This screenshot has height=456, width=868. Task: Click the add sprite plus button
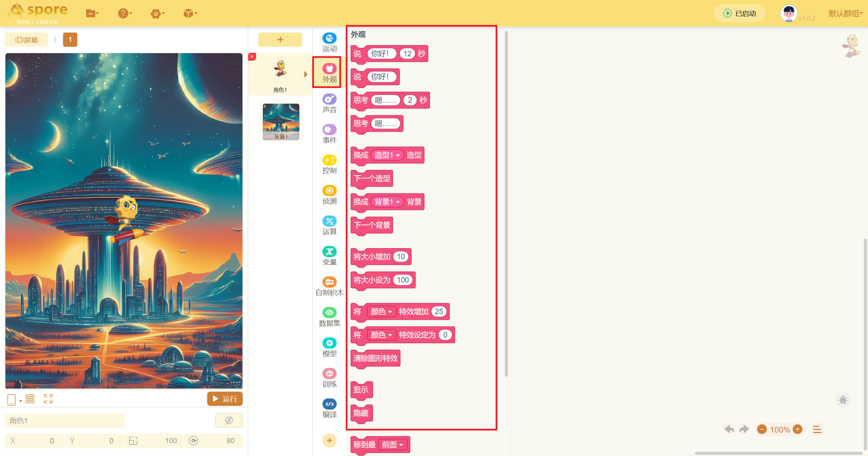pyautogui.click(x=280, y=40)
